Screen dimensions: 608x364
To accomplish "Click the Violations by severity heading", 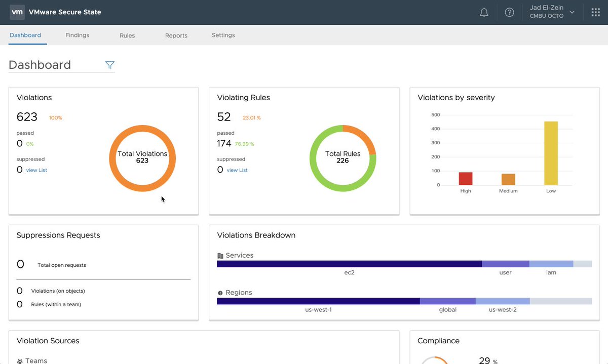I will pyautogui.click(x=456, y=98).
